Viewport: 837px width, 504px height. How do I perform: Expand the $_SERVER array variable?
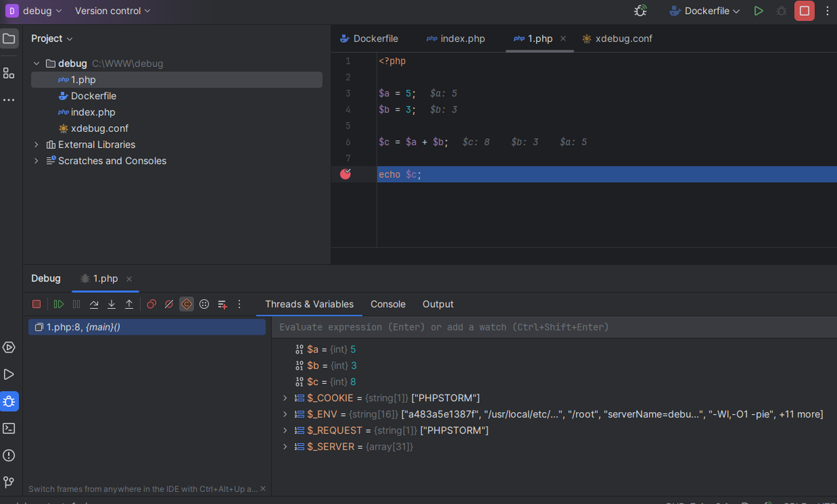(x=285, y=446)
